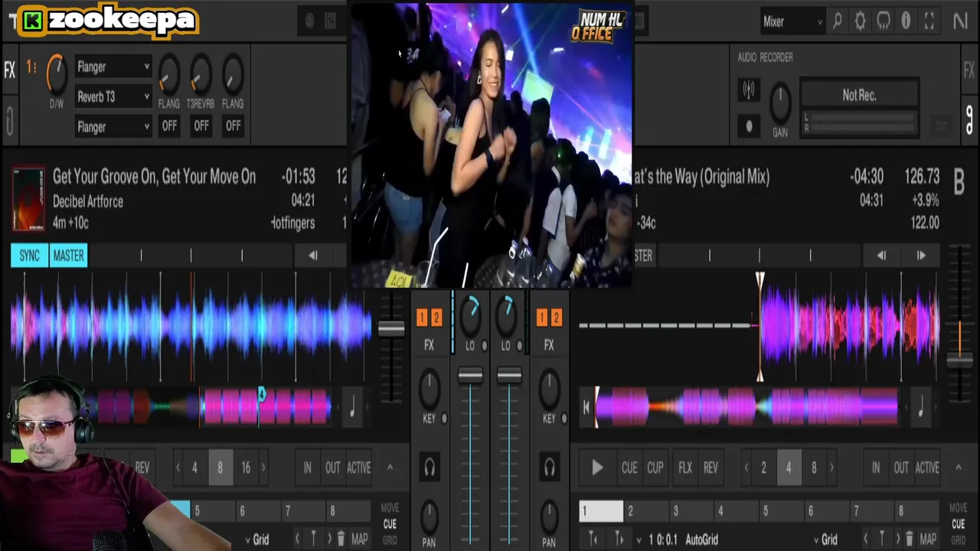
Task: Click the Native Instruments logo
Action: (960, 21)
